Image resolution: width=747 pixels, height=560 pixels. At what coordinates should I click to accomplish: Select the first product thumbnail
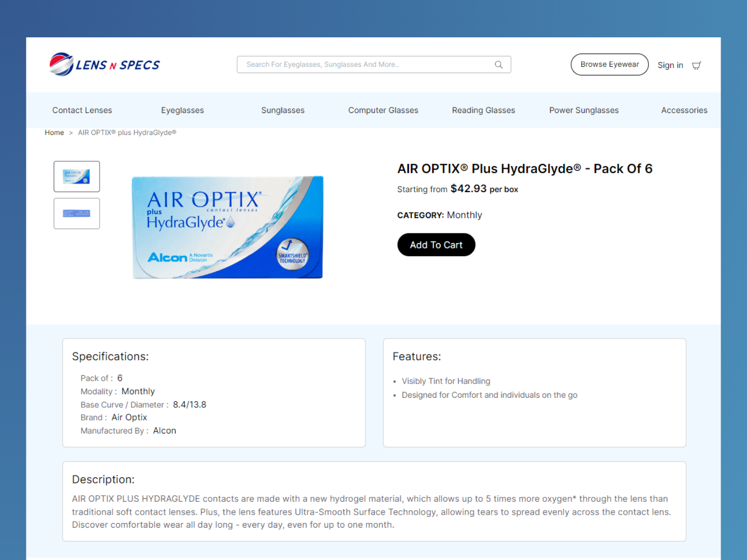pyautogui.click(x=77, y=177)
